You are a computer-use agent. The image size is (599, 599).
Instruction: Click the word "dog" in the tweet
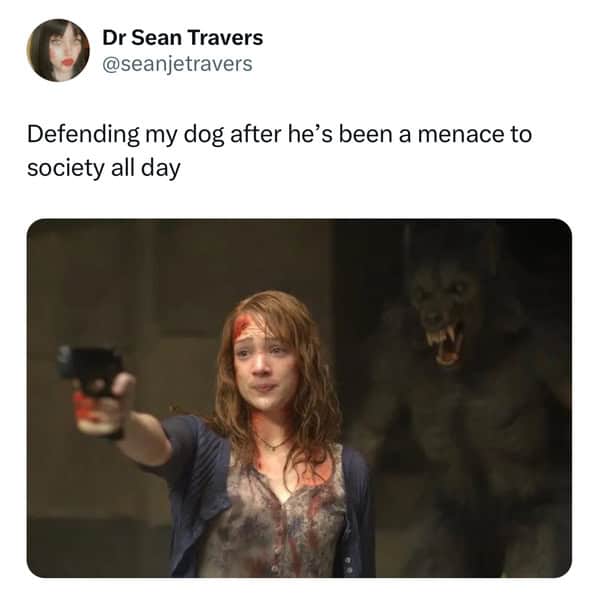pyautogui.click(x=204, y=136)
